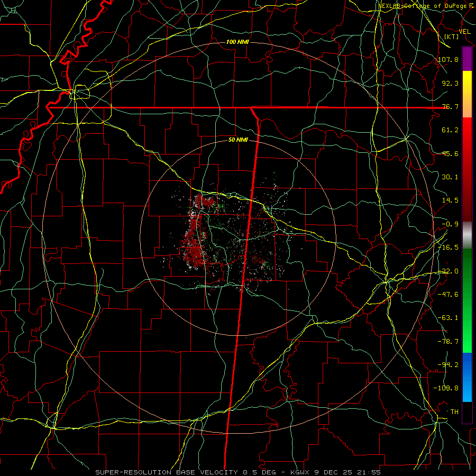The height and width of the screenshot is (476, 476).
Task: Click the 76.7 scale label
Action: (x=450, y=106)
